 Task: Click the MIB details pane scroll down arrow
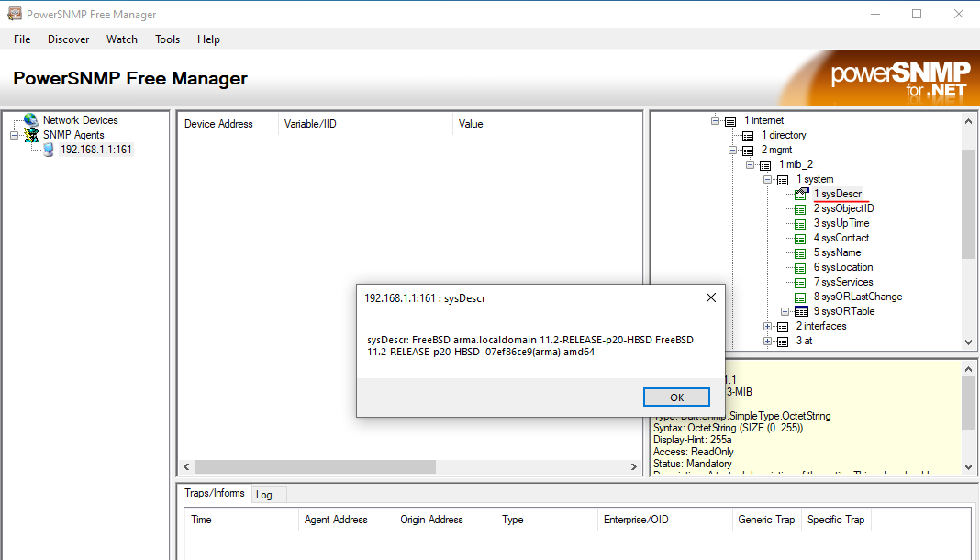[x=968, y=467]
